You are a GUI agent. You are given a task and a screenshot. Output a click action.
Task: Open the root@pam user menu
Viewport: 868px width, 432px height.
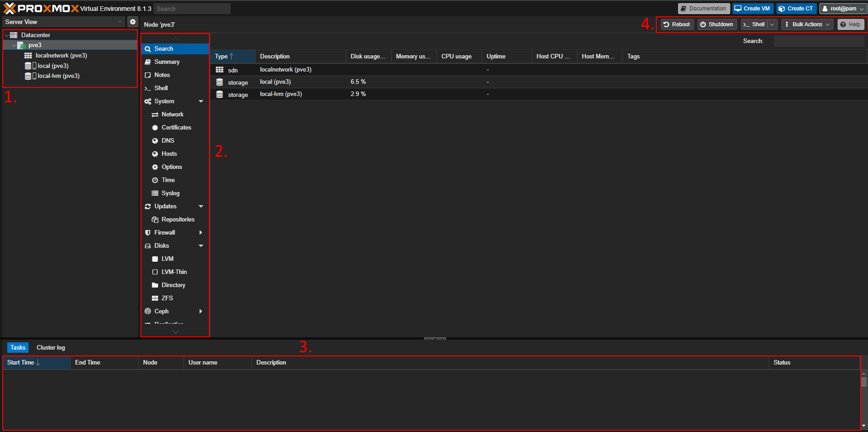[843, 9]
